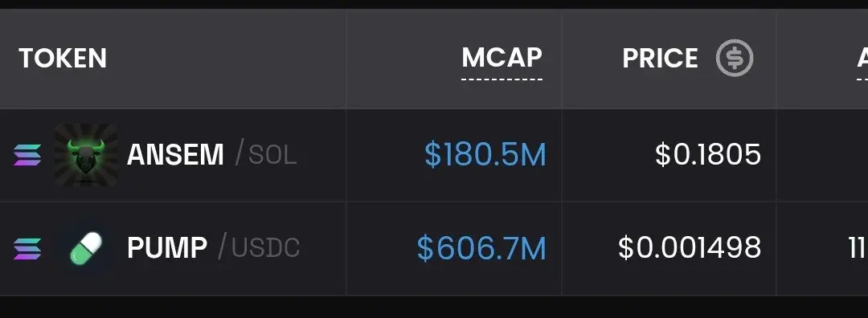Image resolution: width=868 pixels, height=318 pixels.
Task: Click the partially visible 11 value in PUMP row
Action: pos(858,248)
